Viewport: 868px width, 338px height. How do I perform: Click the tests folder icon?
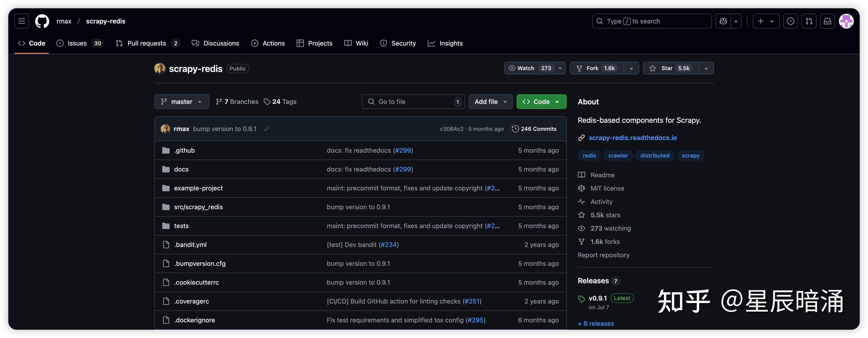pos(166,226)
